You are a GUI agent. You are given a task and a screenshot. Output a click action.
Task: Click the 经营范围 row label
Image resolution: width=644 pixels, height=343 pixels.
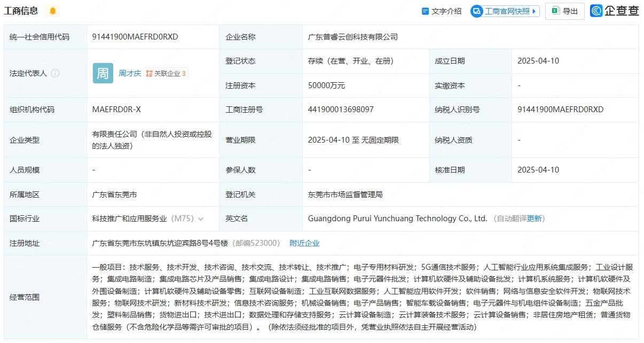(25, 297)
